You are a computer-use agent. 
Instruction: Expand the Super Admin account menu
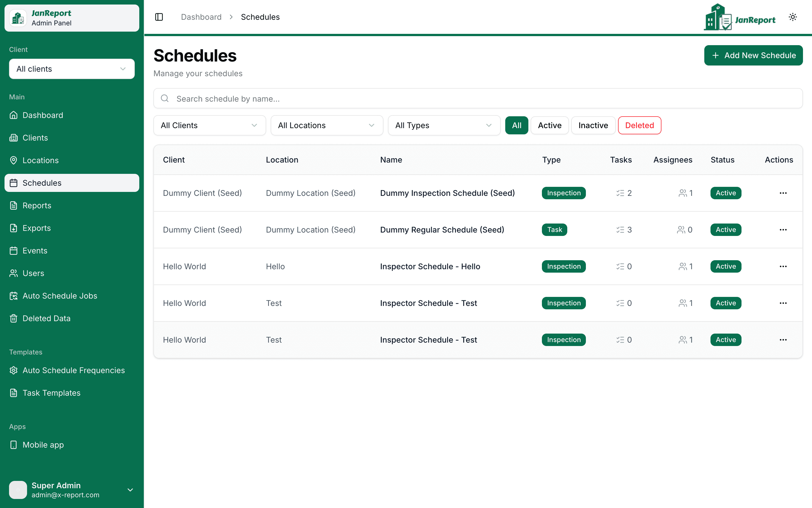coord(72,490)
